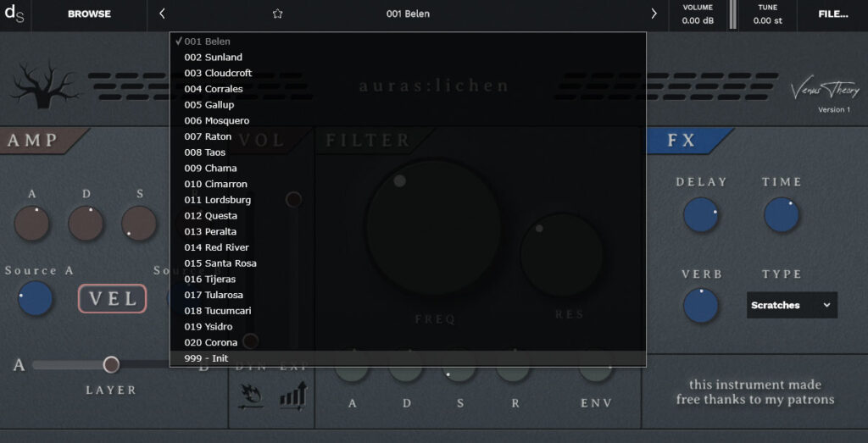Viewport: 868px width, 443px height.
Task: Pick preset 018 Tucumcari
Action: pyautogui.click(x=408, y=311)
